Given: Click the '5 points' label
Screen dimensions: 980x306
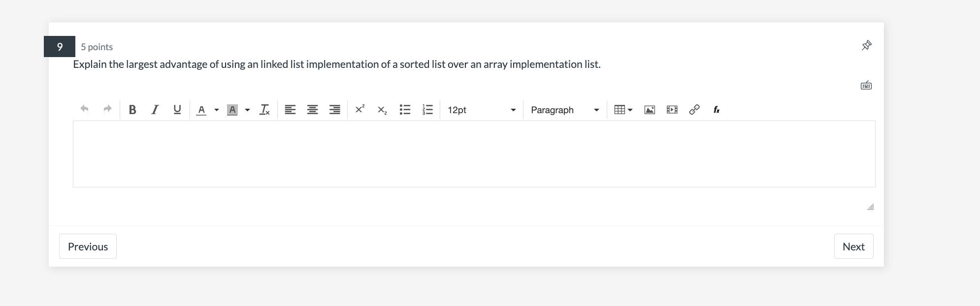Looking at the screenshot, I should 97,47.
